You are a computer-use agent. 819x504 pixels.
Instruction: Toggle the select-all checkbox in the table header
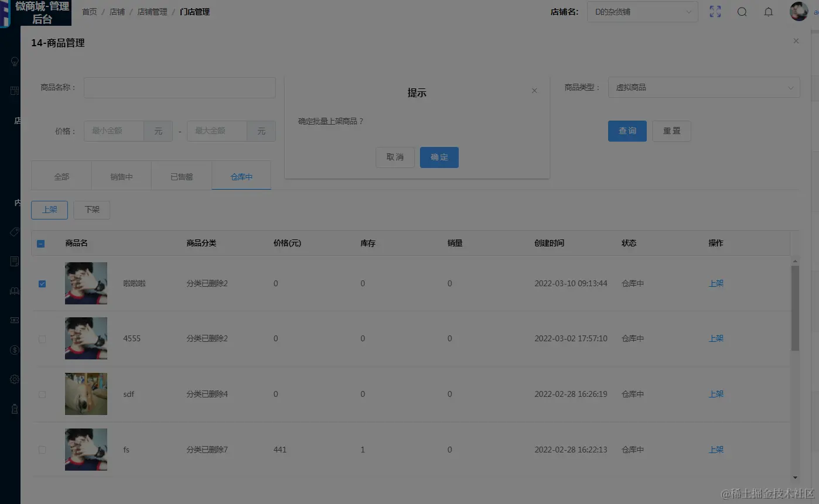coord(41,244)
